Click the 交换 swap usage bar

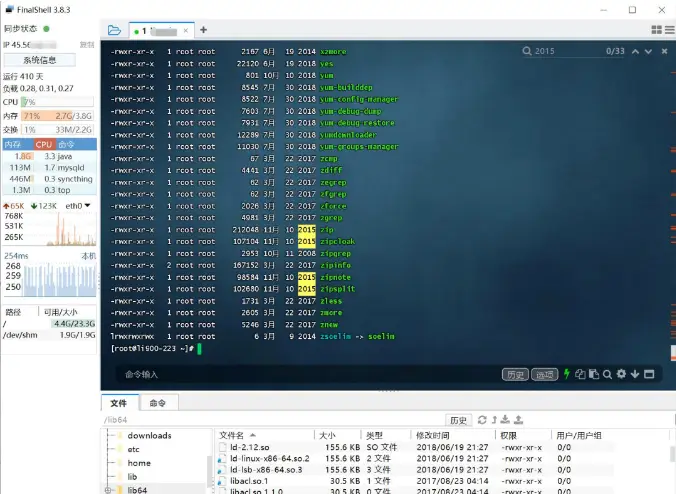pyautogui.click(x=57, y=130)
